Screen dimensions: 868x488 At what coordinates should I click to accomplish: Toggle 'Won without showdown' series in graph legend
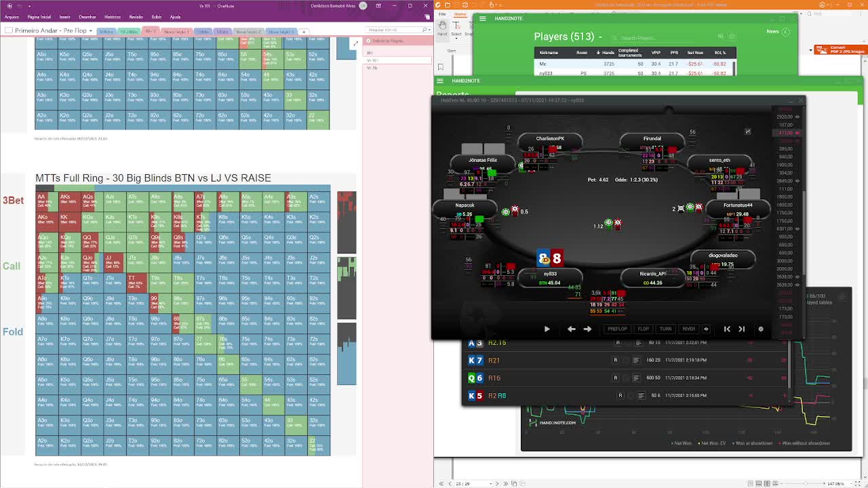(x=804, y=443)
